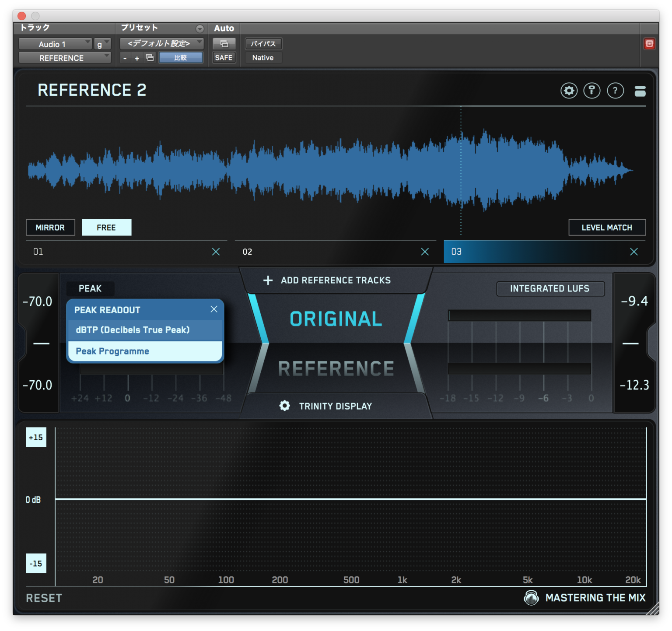The width and height of the screenshot is (672, 631).
Task: Click ADD REFERENCE TRACKS
Action: pyautogui.click(x=335, y=280)
